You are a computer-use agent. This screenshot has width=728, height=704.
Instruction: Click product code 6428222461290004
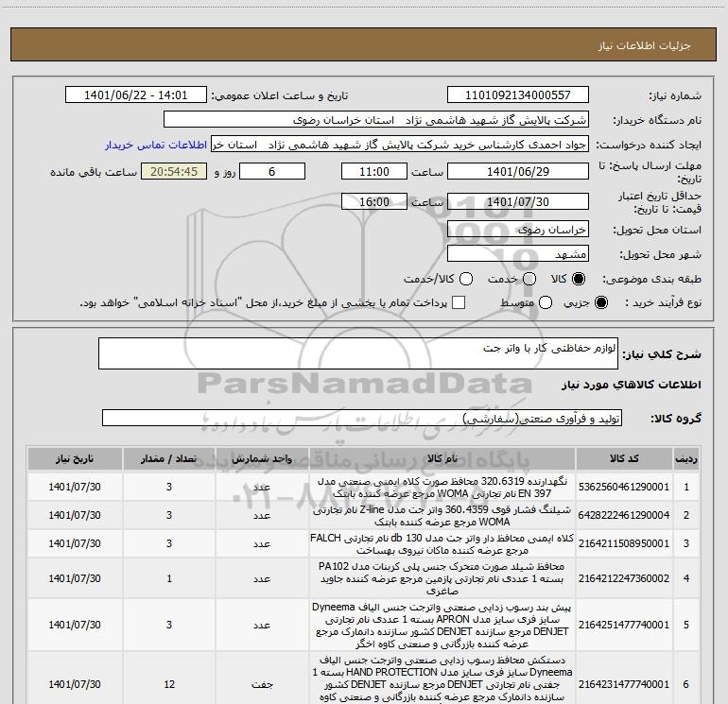pos(624,515)
